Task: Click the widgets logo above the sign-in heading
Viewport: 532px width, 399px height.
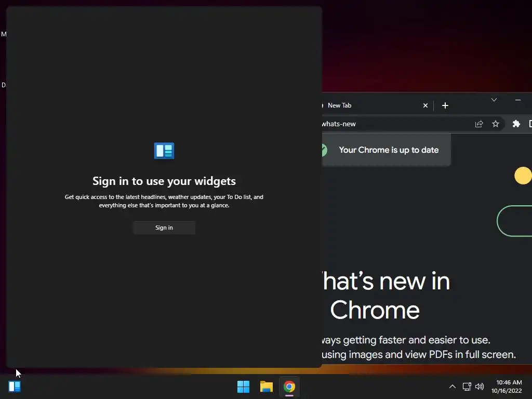Action: 164,151
